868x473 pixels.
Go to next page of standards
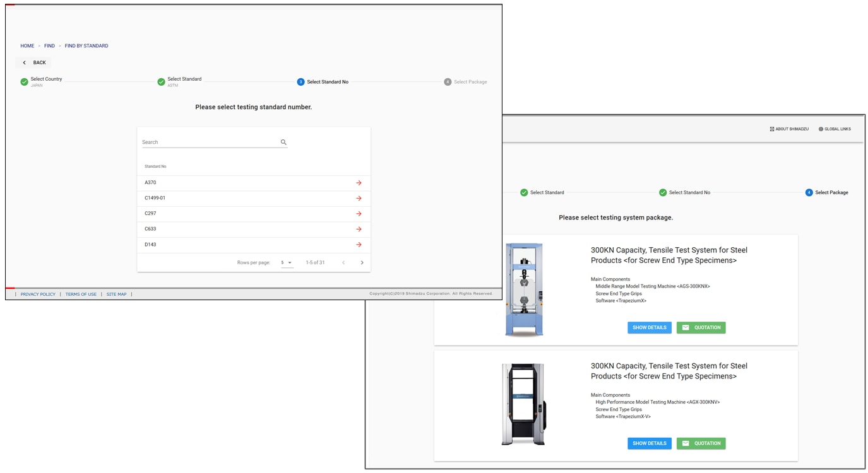coord(362,262)
